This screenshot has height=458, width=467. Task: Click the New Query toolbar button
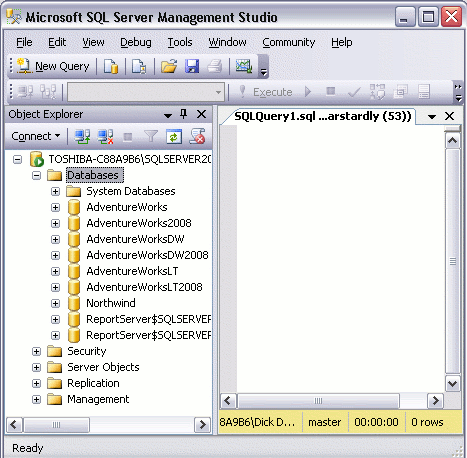coord(53,66)
